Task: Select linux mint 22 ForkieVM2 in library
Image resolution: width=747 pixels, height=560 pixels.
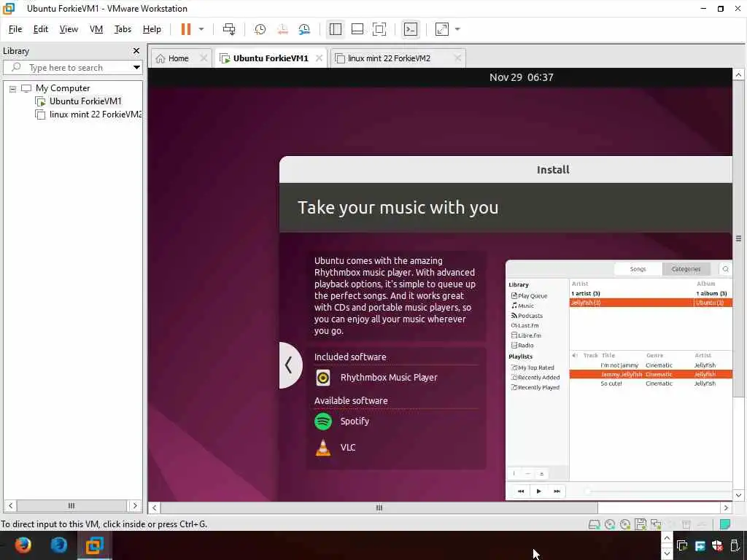Action: 96,114
